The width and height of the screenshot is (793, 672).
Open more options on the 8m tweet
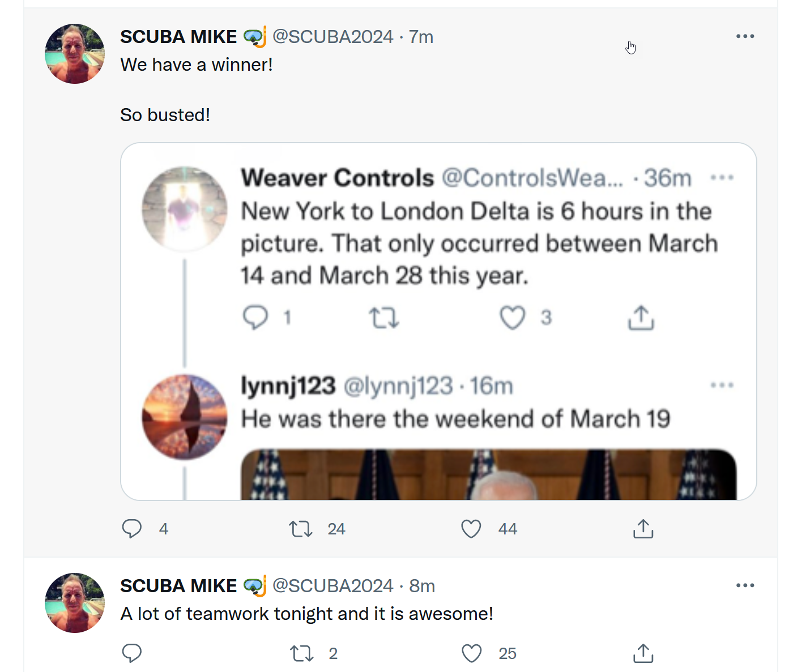pyautogui.click(x=745, y=585)
